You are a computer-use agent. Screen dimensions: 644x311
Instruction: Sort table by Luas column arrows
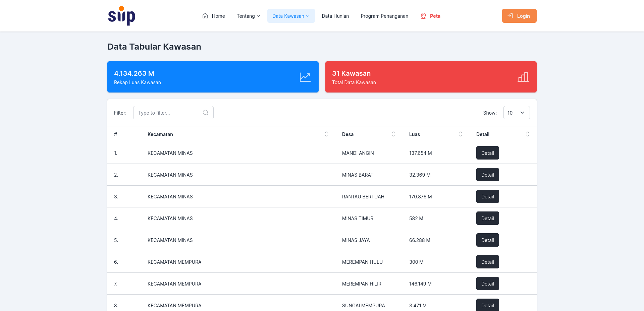(x=461, y=134)
